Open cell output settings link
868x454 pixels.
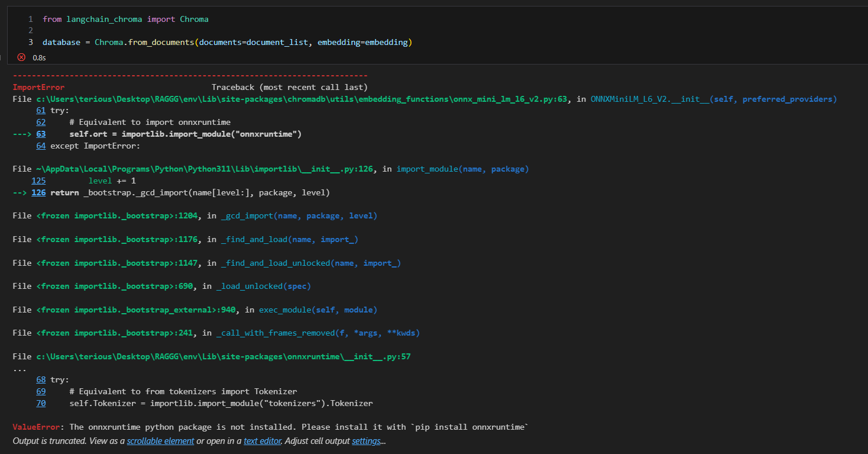tap(366, 441)
